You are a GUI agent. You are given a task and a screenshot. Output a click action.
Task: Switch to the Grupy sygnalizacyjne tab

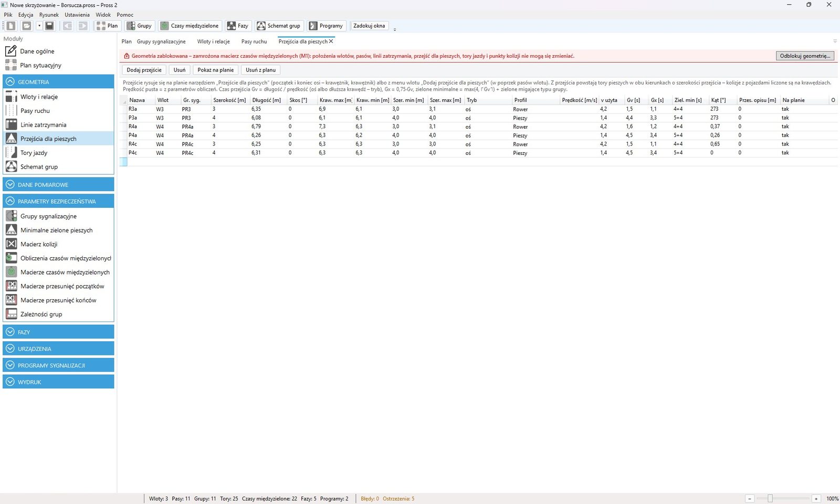[161, 41]
